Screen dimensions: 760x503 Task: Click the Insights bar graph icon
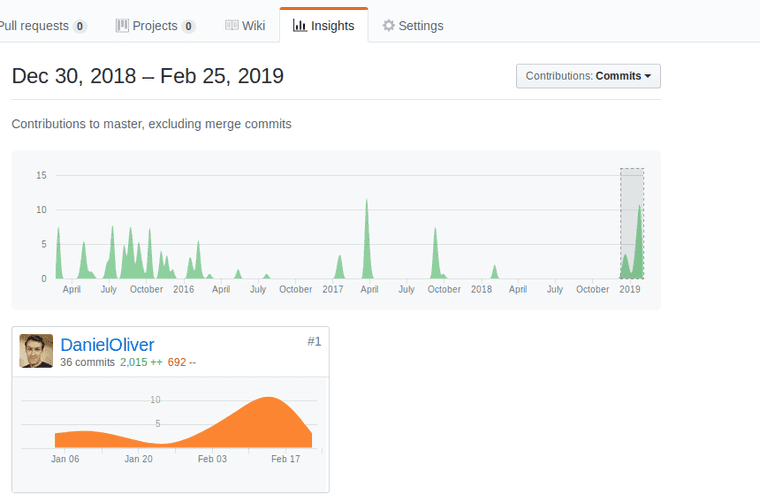coord(300,26)
